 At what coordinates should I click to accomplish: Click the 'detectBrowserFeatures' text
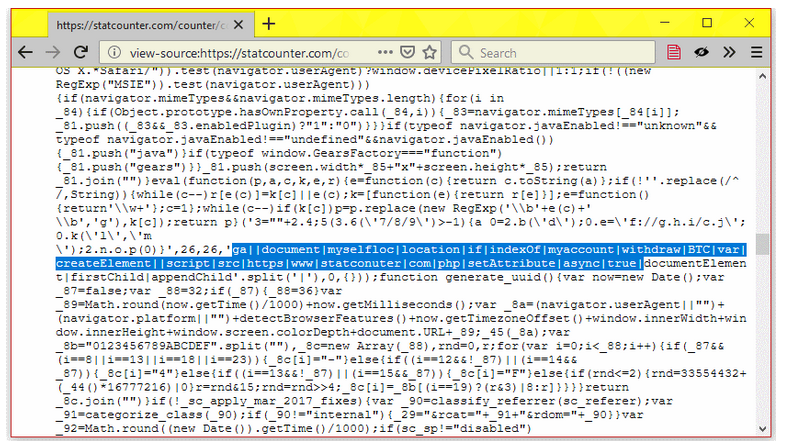[317, 319]
